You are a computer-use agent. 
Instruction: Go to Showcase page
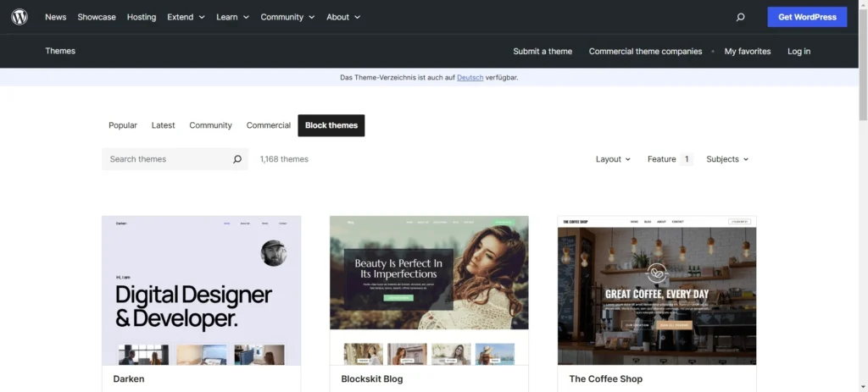pyautogui.click(x=97, y=17)
